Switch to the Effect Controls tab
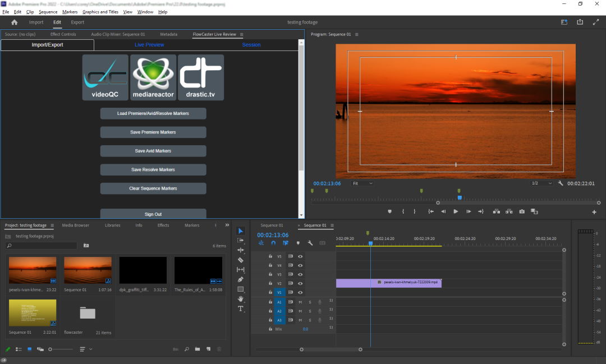Screen dimensions: 606x364 [63, 34]
